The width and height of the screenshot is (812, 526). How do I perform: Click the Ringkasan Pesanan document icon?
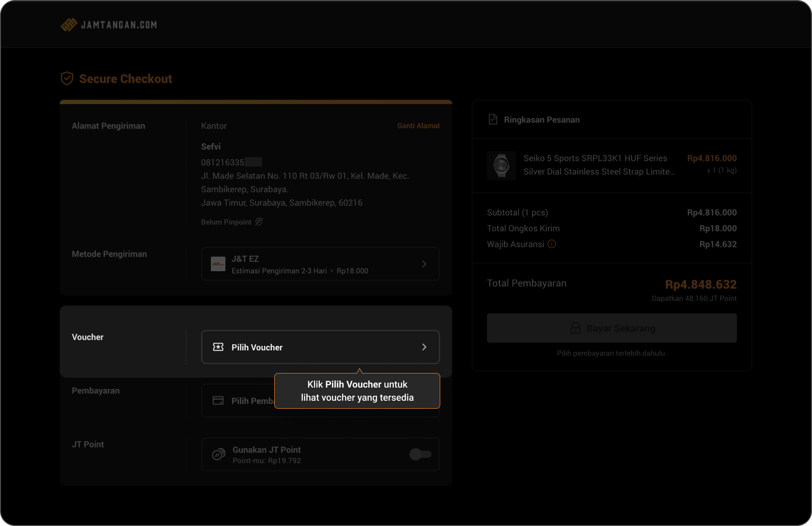(x=493, y=120)
